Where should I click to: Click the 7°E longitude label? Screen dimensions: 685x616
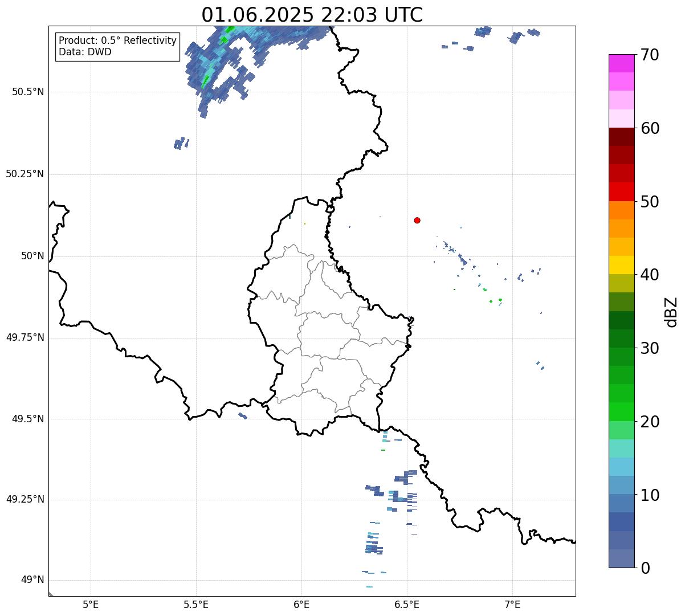(512, 604)
